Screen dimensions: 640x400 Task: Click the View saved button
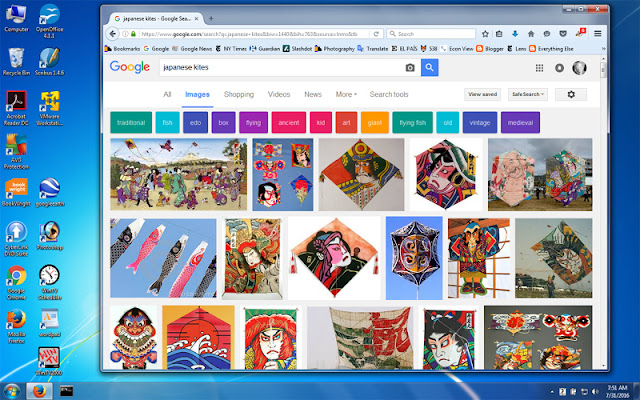click(x=482, y=94)
